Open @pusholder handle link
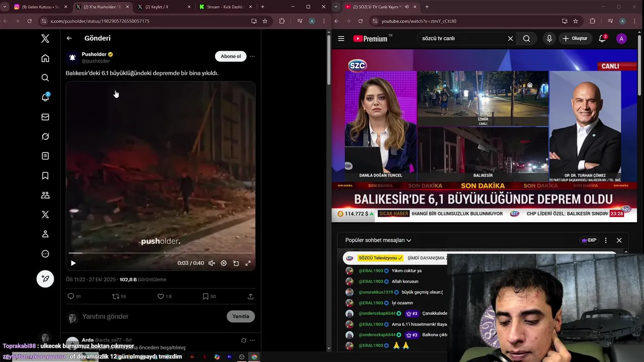 (96, 61)
